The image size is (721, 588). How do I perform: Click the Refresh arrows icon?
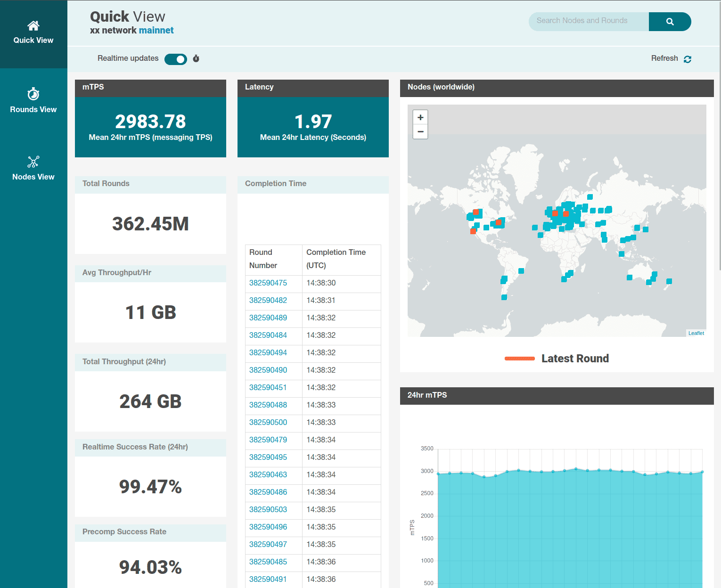688,59
